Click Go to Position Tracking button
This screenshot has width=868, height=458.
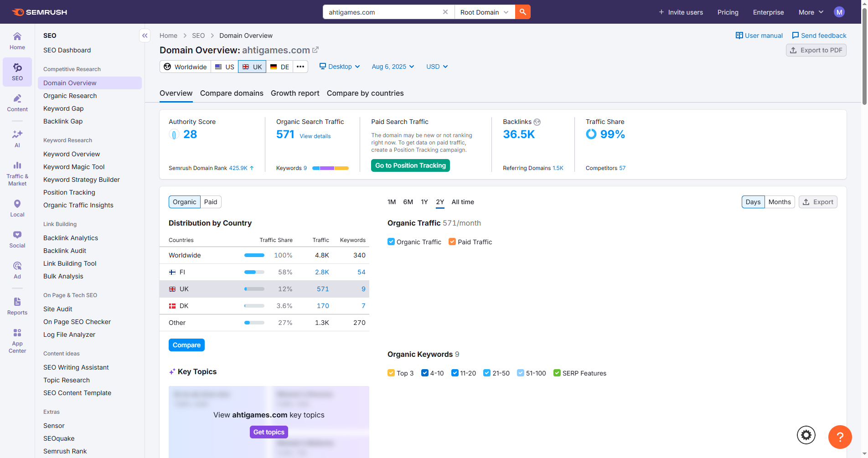(410, 165)
